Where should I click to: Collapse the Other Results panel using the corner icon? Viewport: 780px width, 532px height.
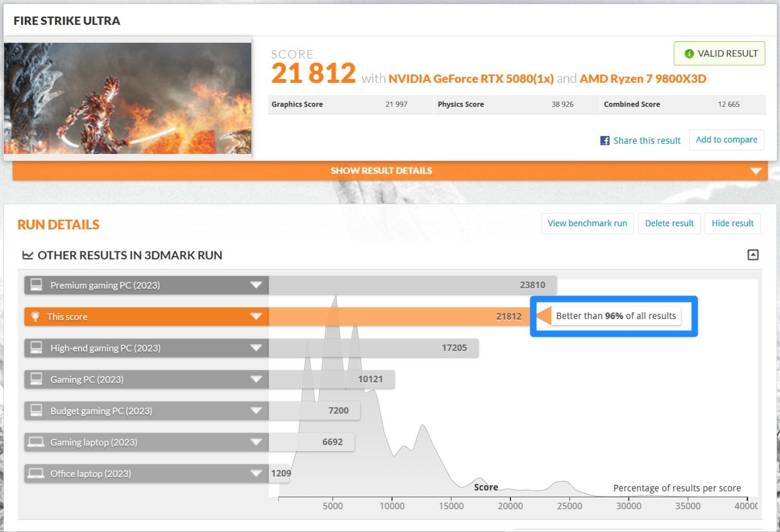point(753,255)
